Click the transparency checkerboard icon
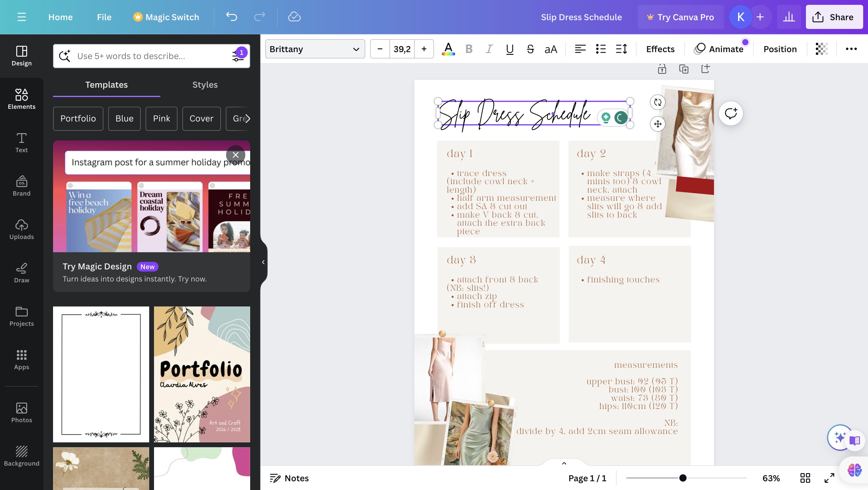The height and width of the screenshot is (490, 868). (x=822, y=49)
